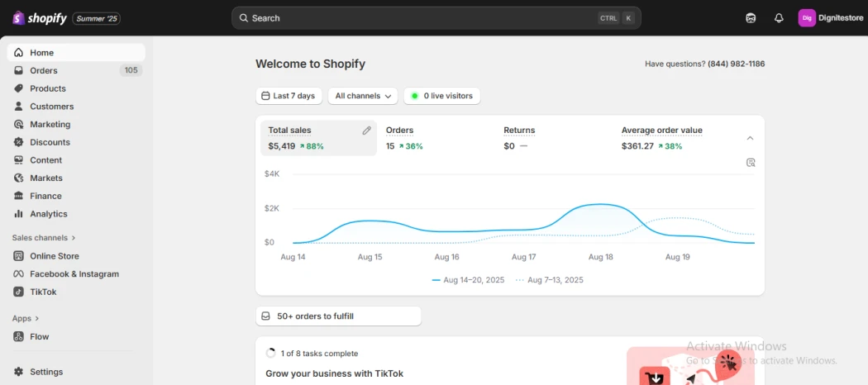The height and width of the screenshot is (385, 868).
Task: Click the 0 live visitors button
Action: (441, 96)
